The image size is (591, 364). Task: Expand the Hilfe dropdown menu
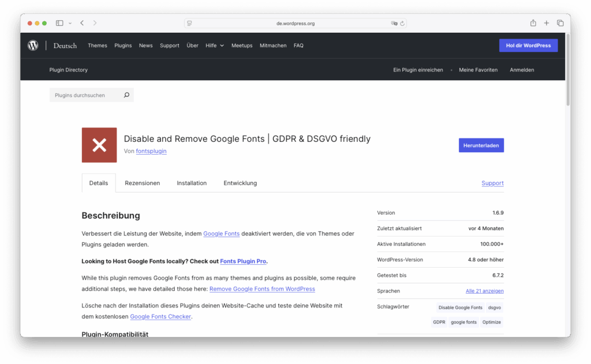pos(215,46)
